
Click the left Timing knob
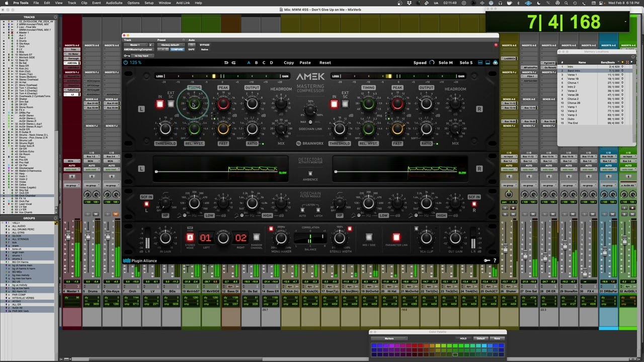coord(194,104)
